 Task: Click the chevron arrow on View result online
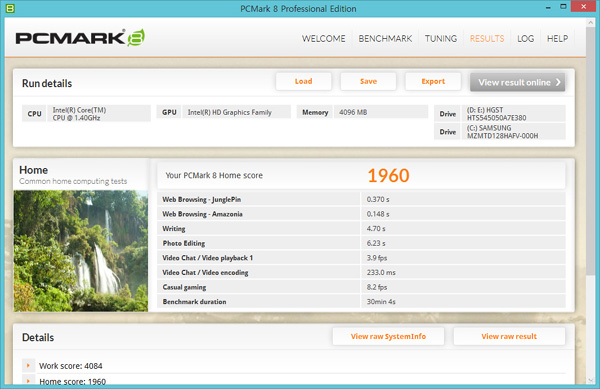(558, 82)
